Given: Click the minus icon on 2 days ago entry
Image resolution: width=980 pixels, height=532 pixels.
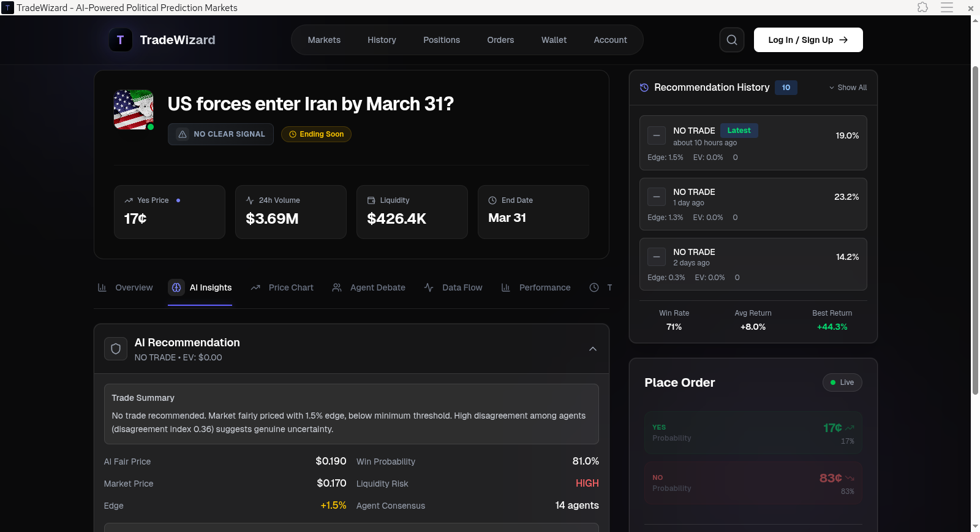Looking at the screenshot, I should click(657, 257).
